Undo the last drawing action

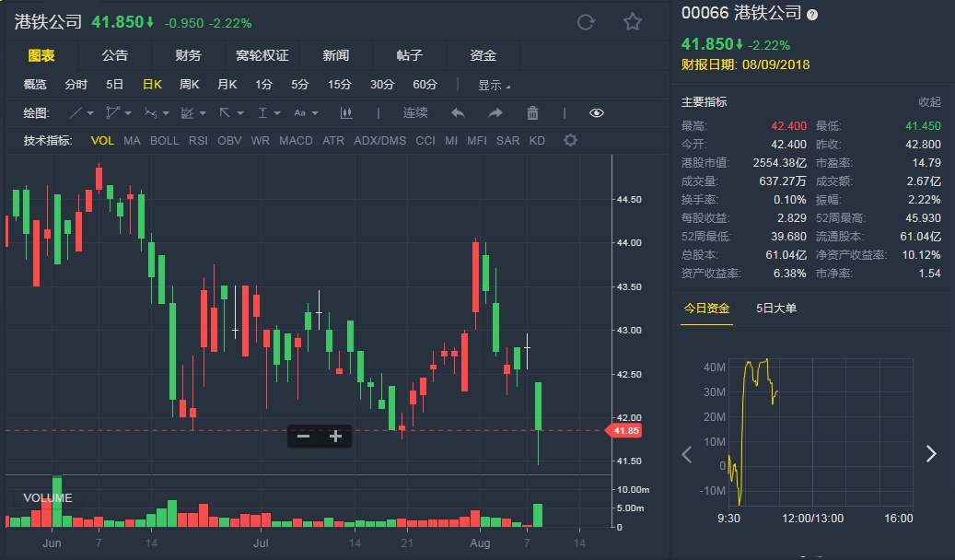pos(458,112)
